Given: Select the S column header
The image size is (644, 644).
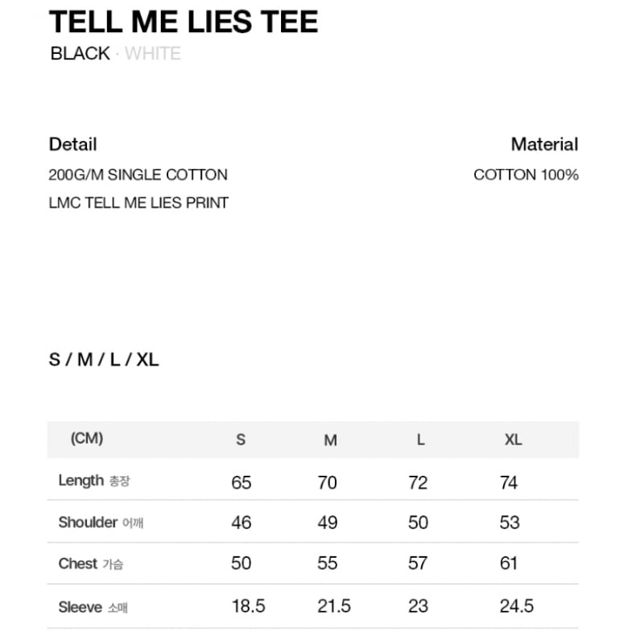Looking at the screenshot, I should click(241, 440).
